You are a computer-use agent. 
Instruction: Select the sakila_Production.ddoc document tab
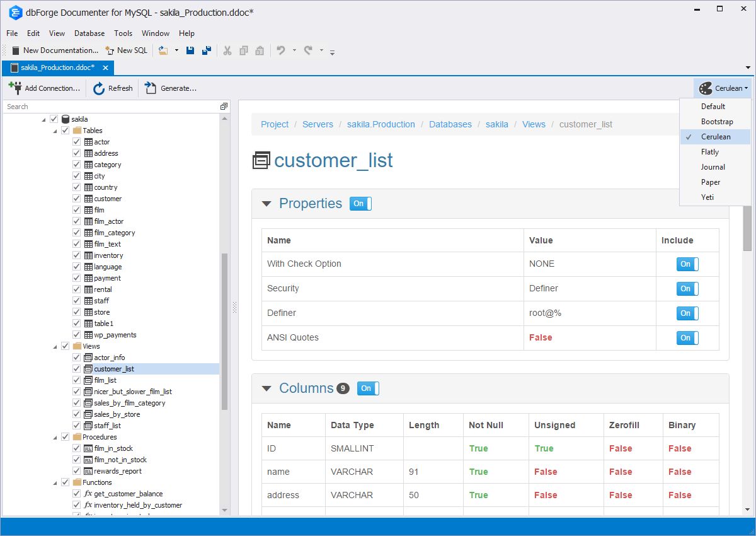click(55, 67)
